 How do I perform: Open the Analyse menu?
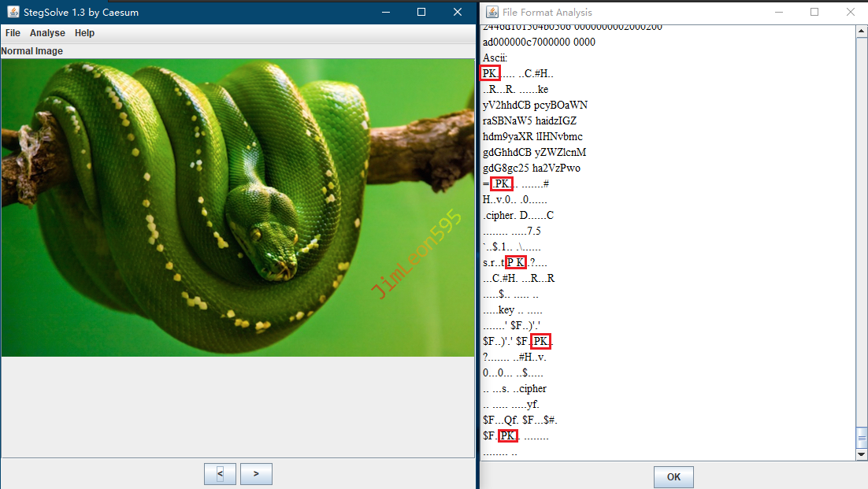(47, 33)
